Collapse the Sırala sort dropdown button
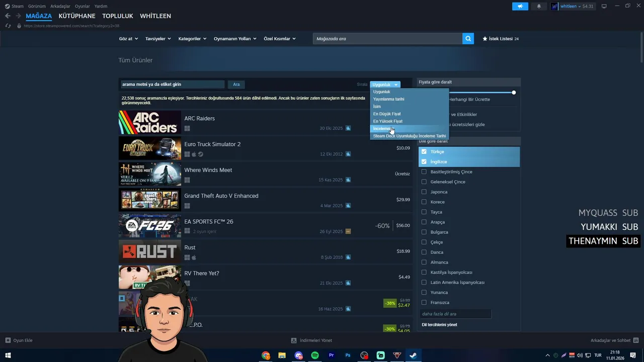Image resolution: width=644 pixels, height=362 pixels. click(x=385, y=84)
